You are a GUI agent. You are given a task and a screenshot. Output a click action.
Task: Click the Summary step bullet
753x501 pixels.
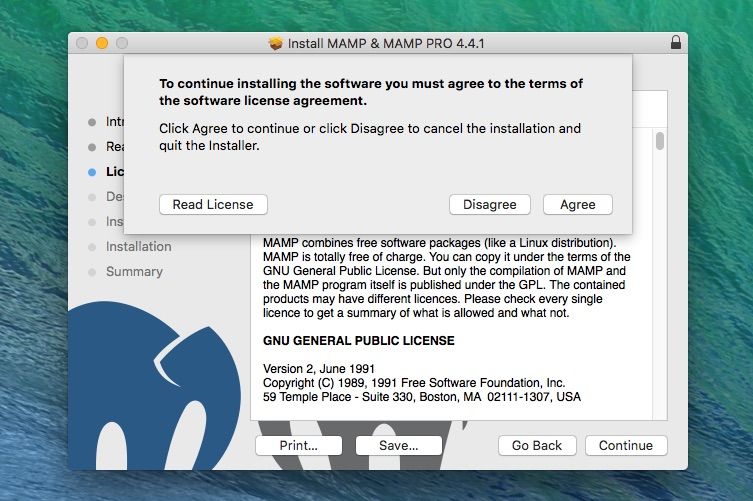[92, 272]
